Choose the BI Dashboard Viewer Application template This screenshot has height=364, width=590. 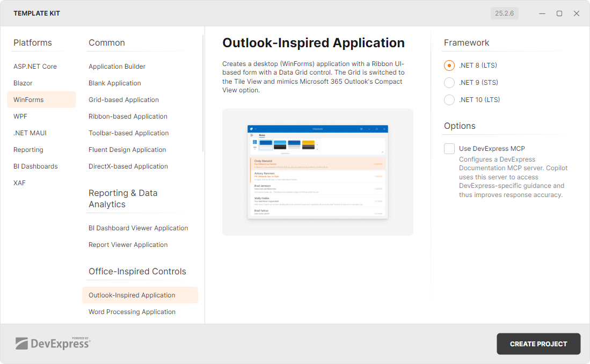(x=138, y=228)
